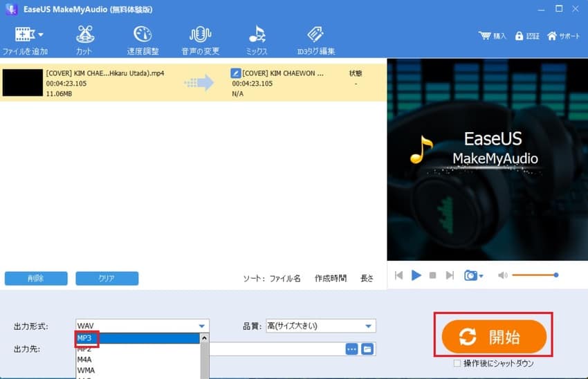Click the output file name [COVER] KIM CHAEWON ...
The height and width of the screenshot is (379, 588).
[x=283, y=73]
